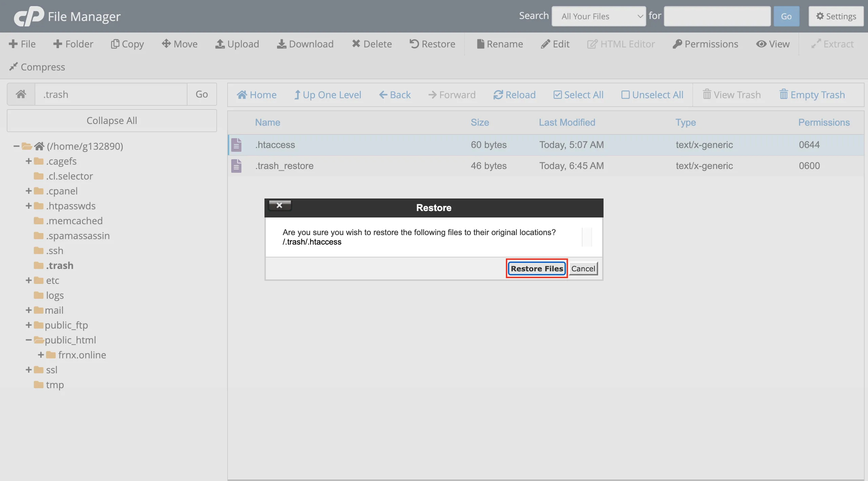This screenshot has width=868, height=481.
Task: Sort files by Type column
Action: (x=685, y=122)
